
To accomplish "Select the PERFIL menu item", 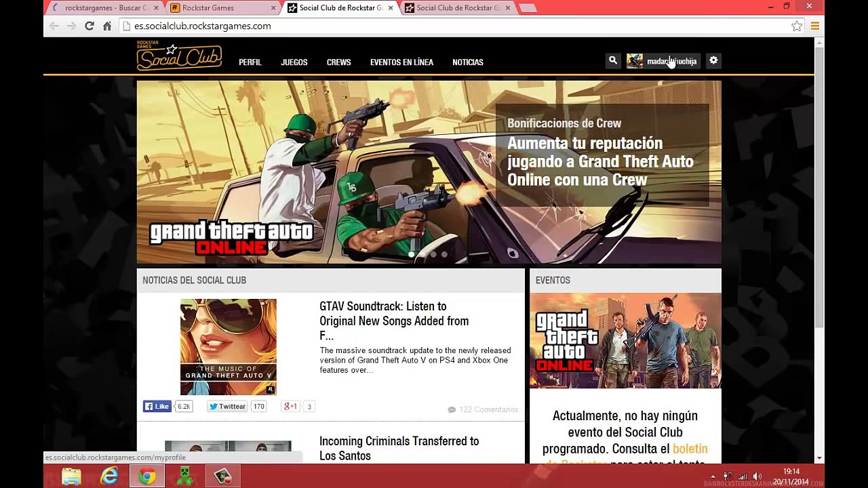I will [250, 62].
